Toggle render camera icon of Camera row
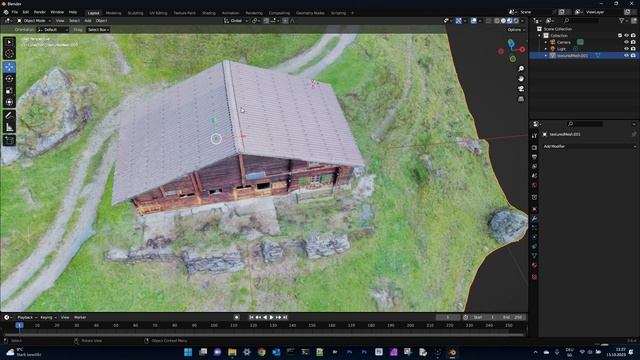Viewport: 640px width, 360px height. [x=633, y=42]
